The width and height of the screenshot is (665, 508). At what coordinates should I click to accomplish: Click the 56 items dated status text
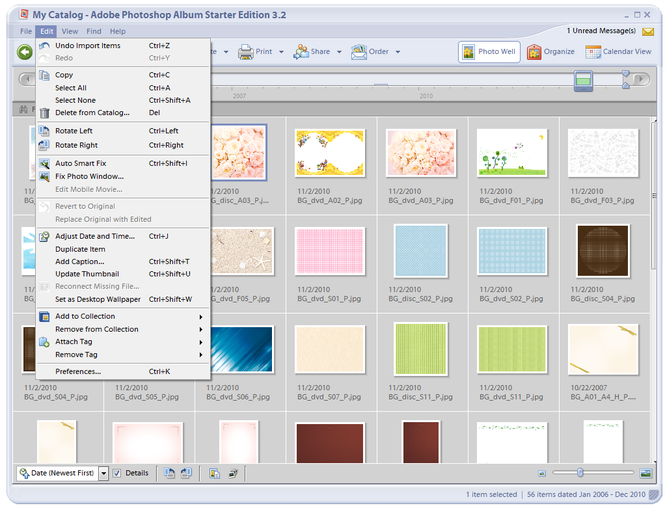click(x=586, y=494)
